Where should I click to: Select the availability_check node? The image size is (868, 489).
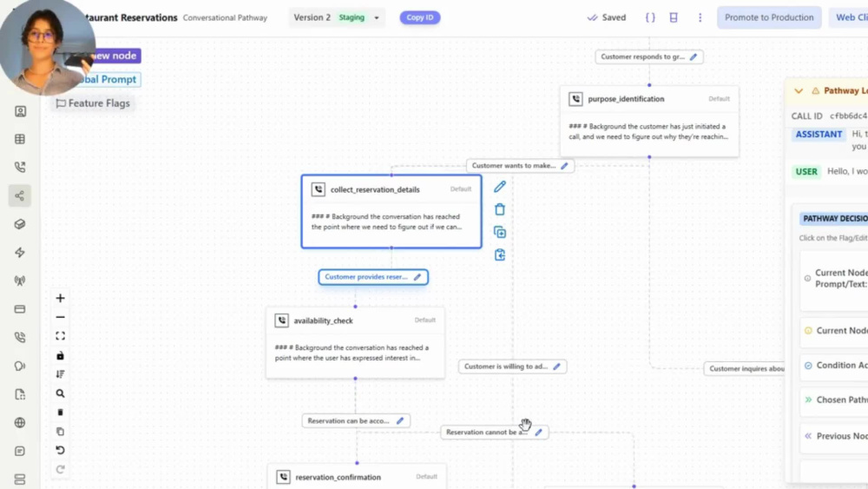coord(355,343)
